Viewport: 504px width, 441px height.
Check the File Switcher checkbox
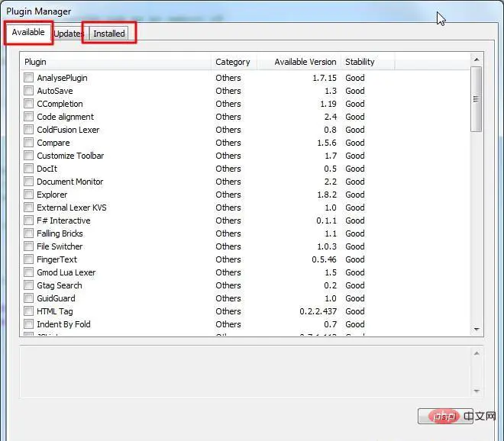[28, 246]
